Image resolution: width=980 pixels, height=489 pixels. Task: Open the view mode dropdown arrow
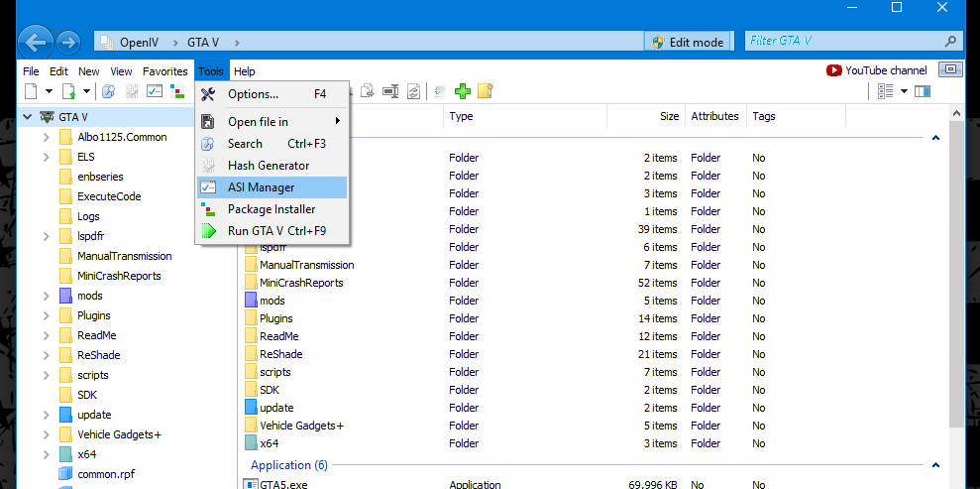click(904, 91)
